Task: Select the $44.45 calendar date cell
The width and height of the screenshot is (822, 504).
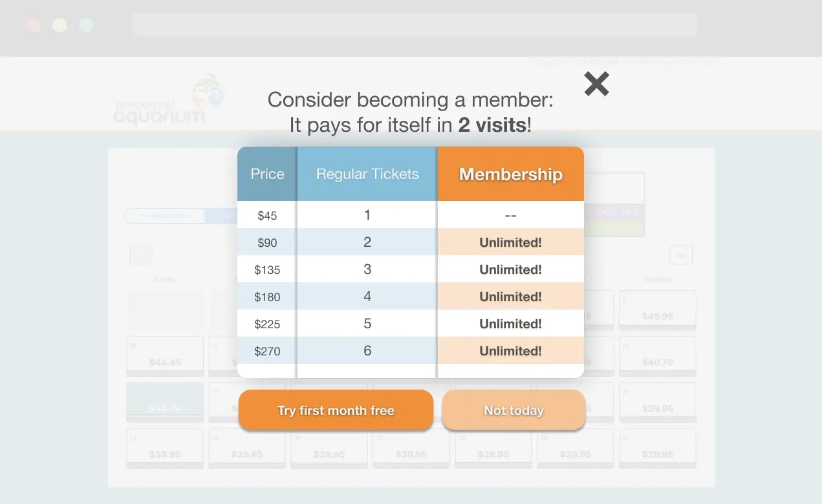Action: pos(165,355)
